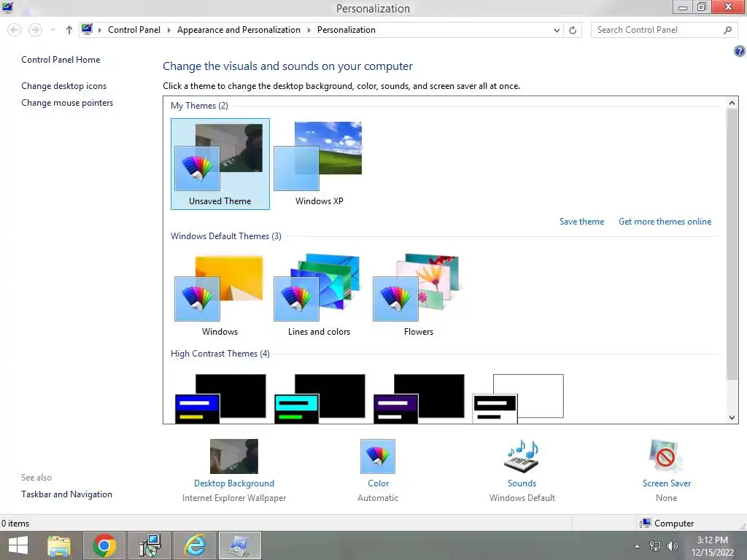Click Appearance and Personalization breadcrumb
Viewport: 747px width, 560px height.
pyautogui.click(x=239, y=29)
